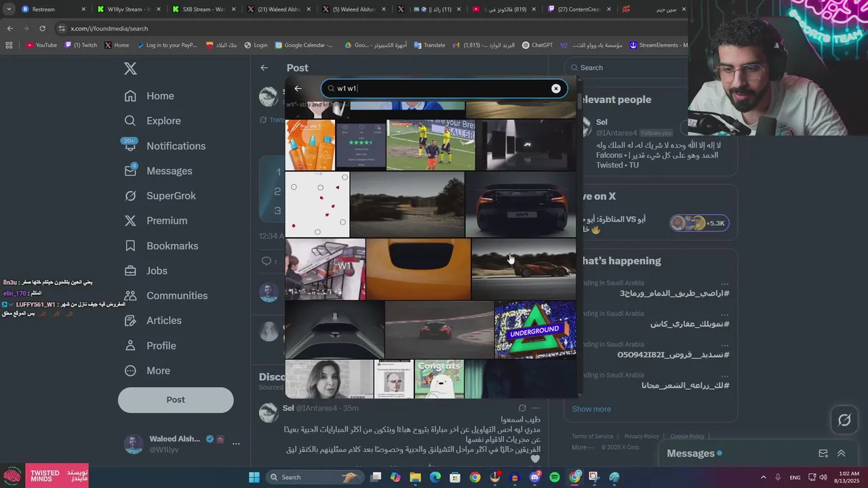Open the Articles sidebar icon
Image resolution: width=868 pixels, height=488 pixels.
pos(131,321)
